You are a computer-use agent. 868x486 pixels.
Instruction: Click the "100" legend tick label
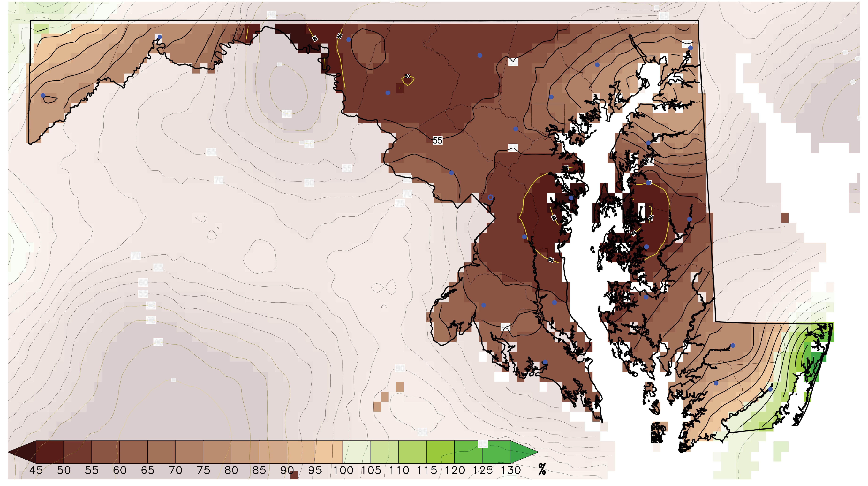click(x=343, y=470)
